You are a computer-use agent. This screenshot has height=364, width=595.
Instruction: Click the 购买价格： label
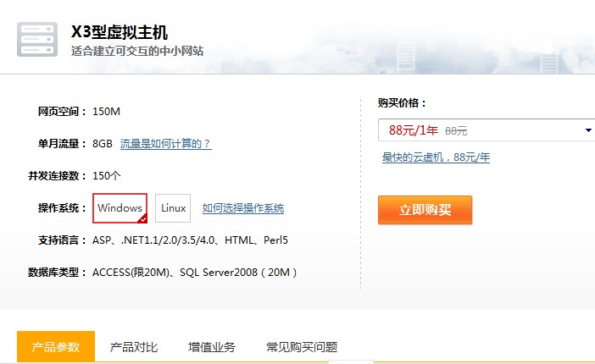tap(403, 102)
